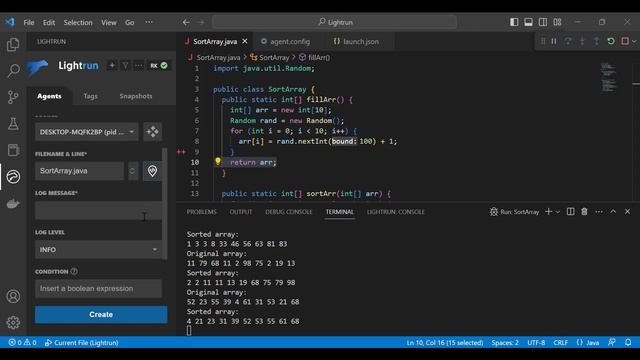Viewport: 640px width, 360px height.
Task: Open terminal panel more actions ellipsis
Action: pos(599,211)
